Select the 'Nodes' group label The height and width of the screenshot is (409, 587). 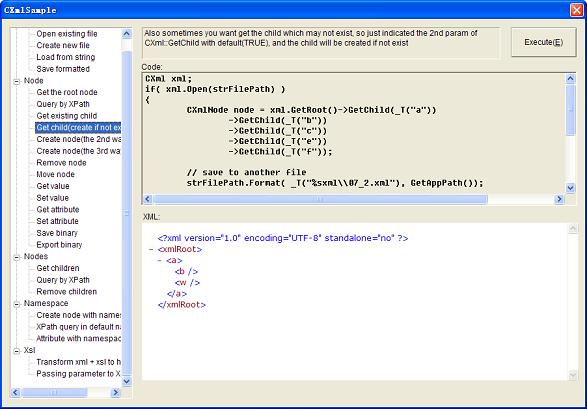point(36,256)
